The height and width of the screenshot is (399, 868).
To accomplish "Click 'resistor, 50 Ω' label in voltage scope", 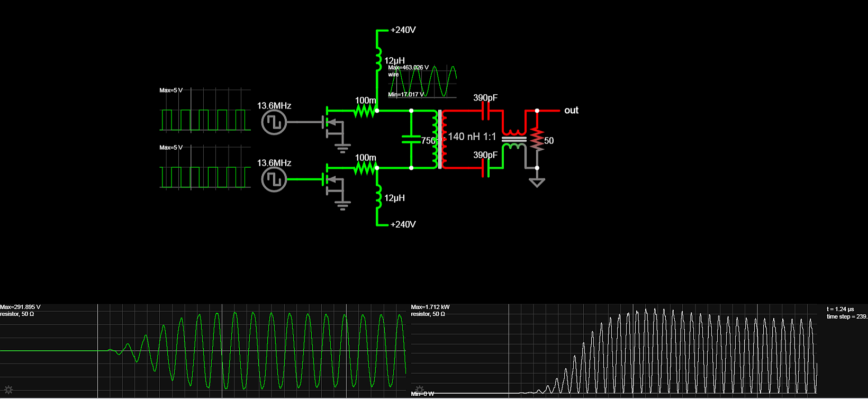I will click(x=17, y=314).
